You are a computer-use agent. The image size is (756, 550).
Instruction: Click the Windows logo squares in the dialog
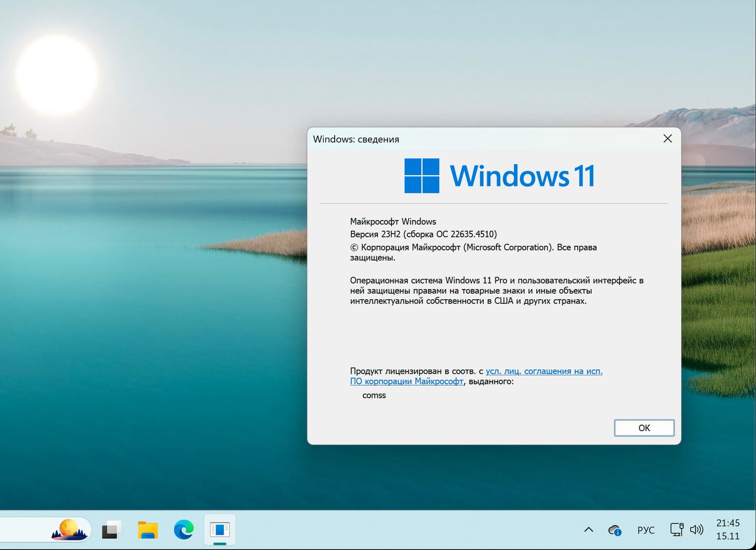(x=422, y=176)
